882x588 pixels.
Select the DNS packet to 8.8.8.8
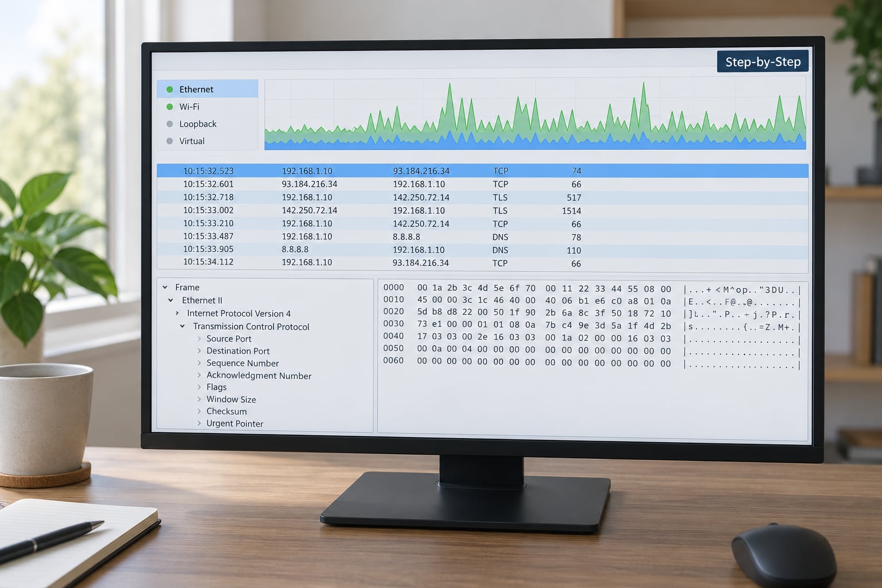[482, 237]
